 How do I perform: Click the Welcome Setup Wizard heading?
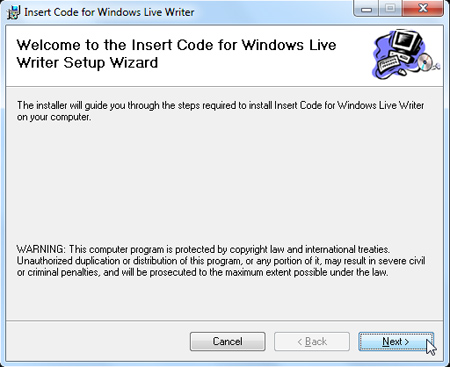176,54
